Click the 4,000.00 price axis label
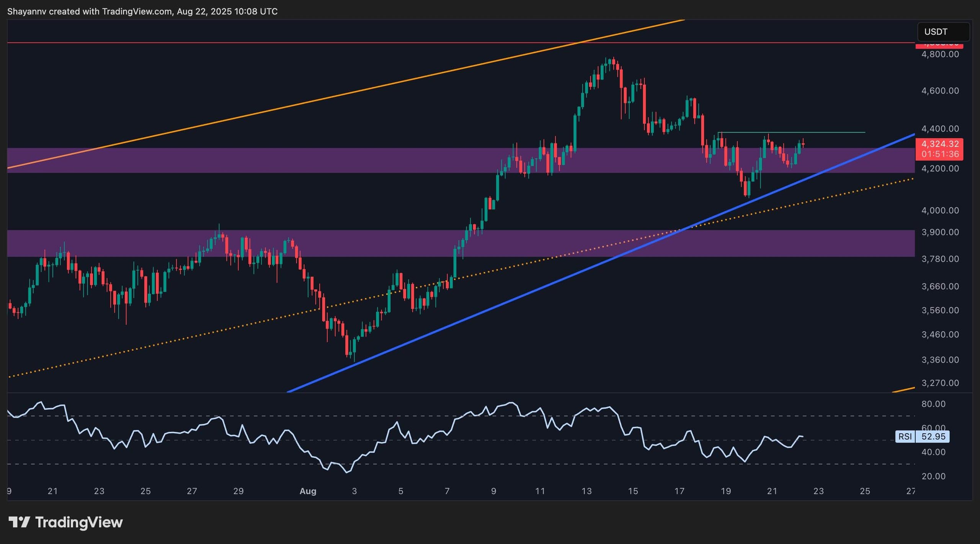 940,210
